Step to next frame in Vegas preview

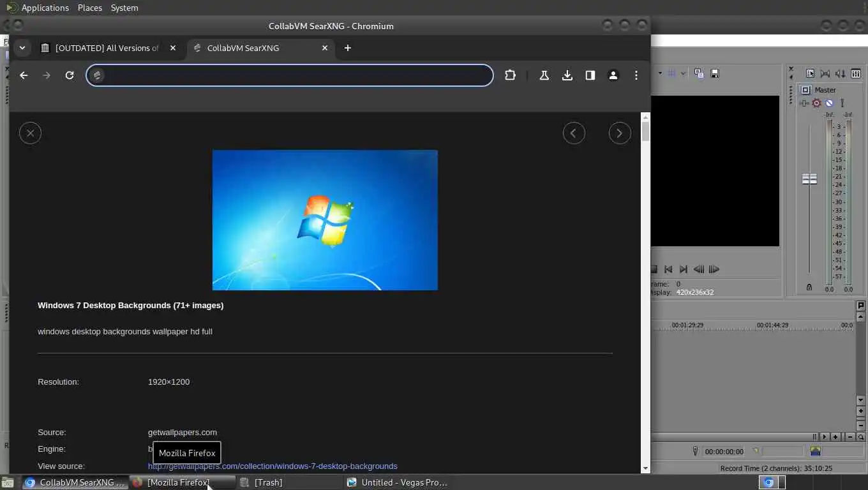tap(714, 269)
